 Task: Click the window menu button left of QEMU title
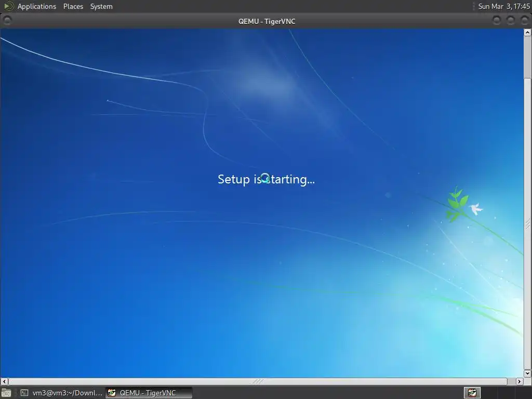[7, 21]
